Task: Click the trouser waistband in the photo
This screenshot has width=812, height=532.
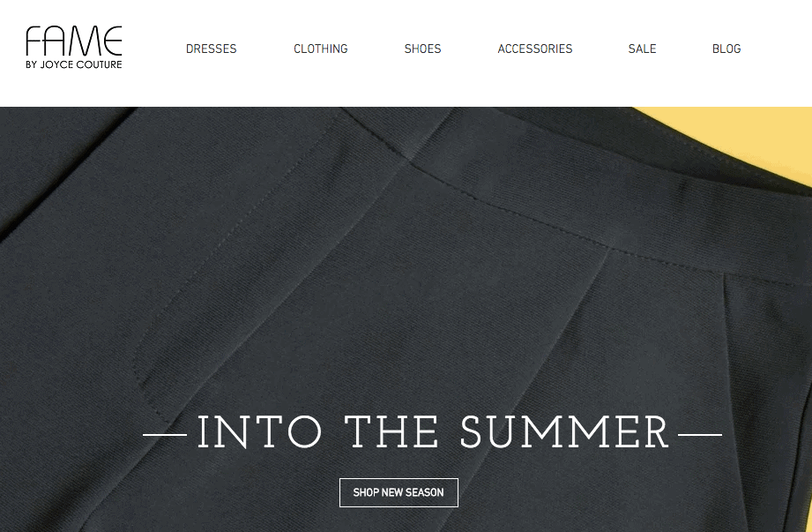Action: 595,207
